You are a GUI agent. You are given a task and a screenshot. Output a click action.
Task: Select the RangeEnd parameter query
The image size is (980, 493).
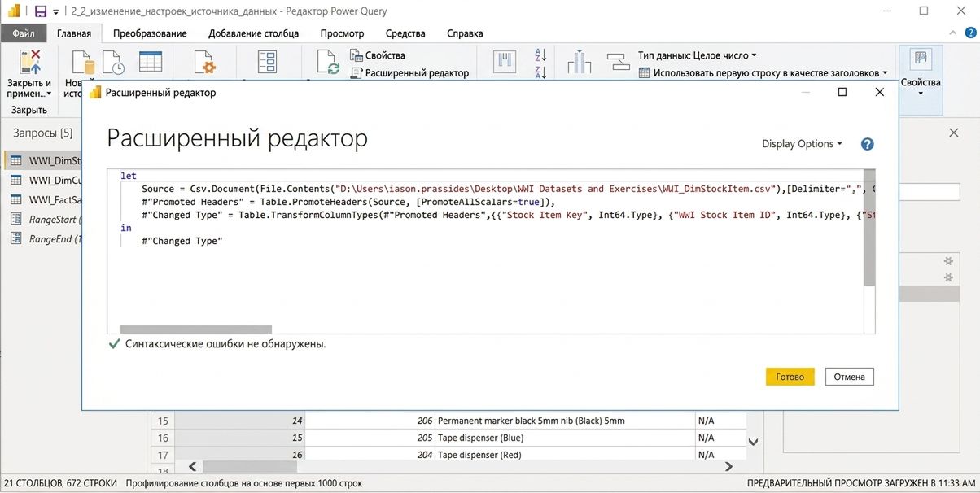pos(44,238)
